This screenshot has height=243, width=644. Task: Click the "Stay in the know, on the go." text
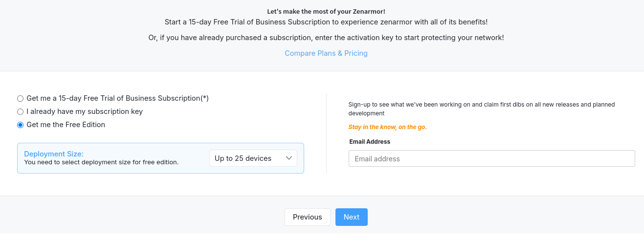click(387, 127)
